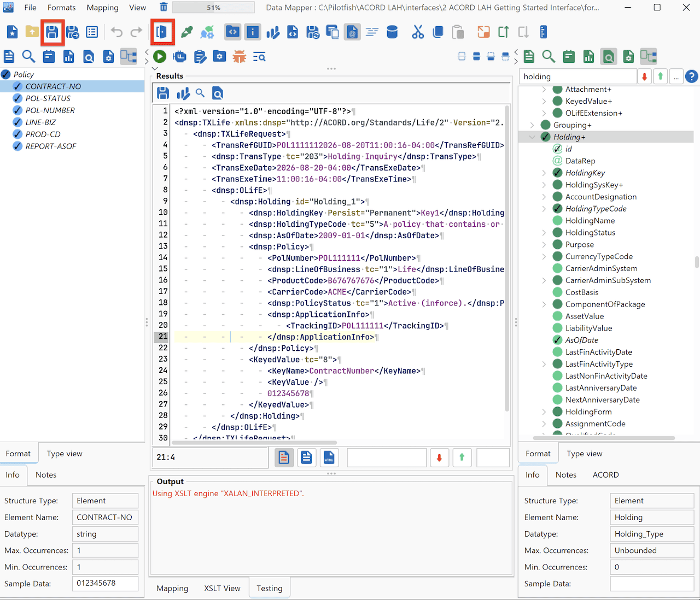Image resolution: width=700 pixels, height=600 pixels.
Task: Click the holding search input field
Action: 578,77
